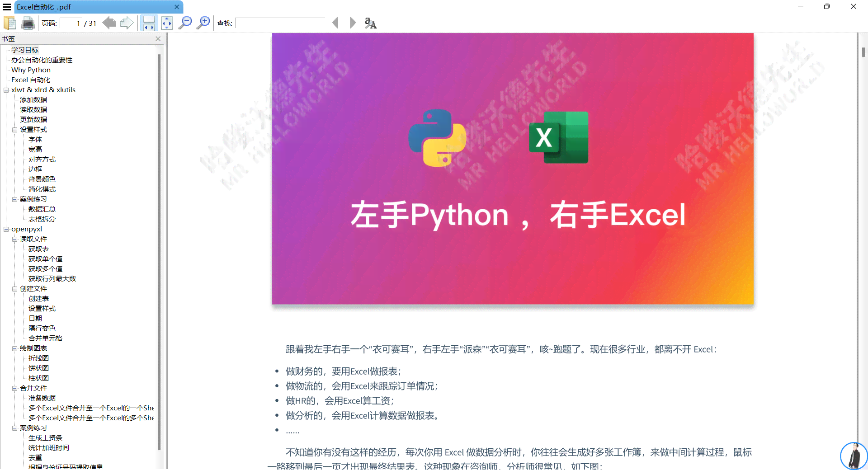Open the 去重 bookmark
Image resolution: width=868 pixels, height=470 pixels.
click(x=35, y=458)
